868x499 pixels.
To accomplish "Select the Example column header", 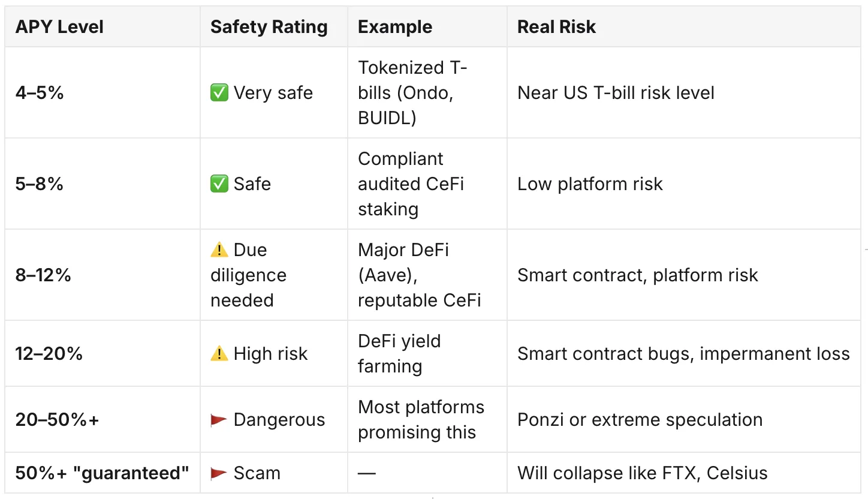I will point(395,27).
